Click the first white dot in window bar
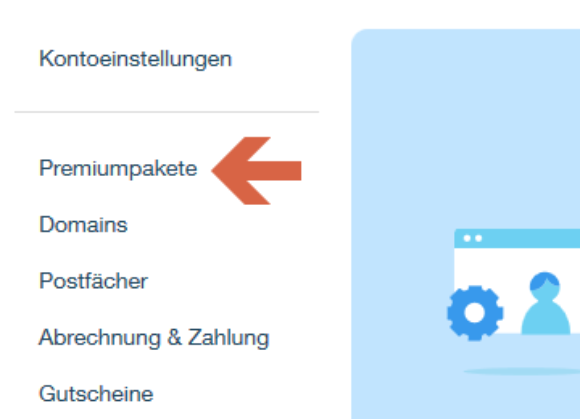The width and height of the screenshot is (580, 419). tap(467, 238)
